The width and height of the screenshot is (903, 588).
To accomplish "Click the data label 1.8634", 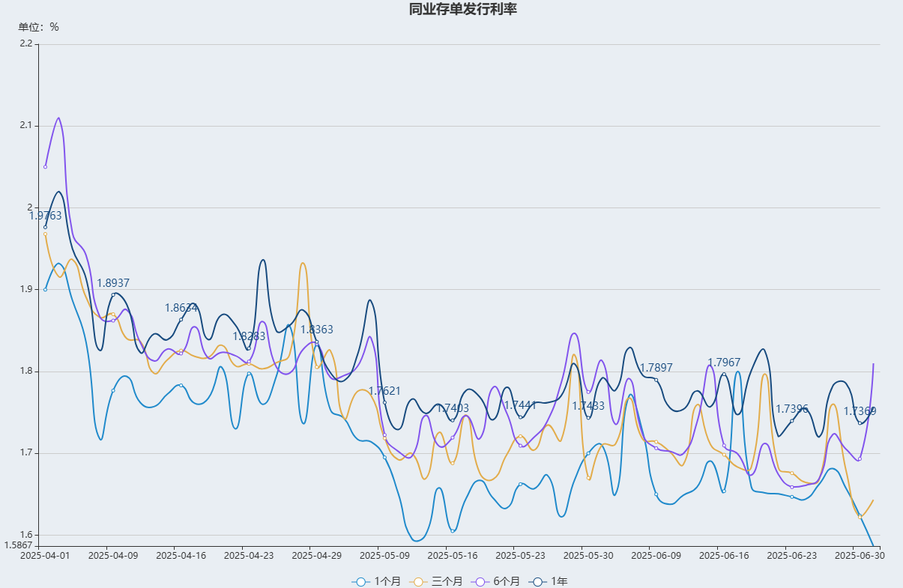I will (181, 308).
